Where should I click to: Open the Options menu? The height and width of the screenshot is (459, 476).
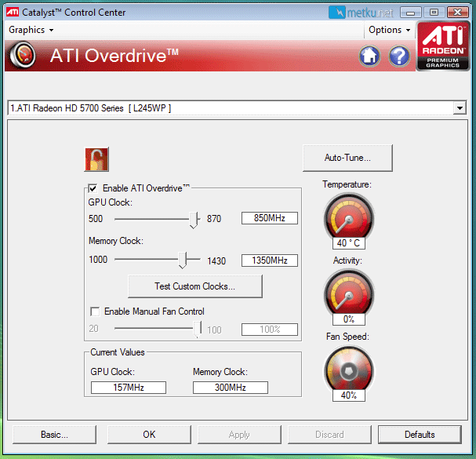[x=390, y=30]
